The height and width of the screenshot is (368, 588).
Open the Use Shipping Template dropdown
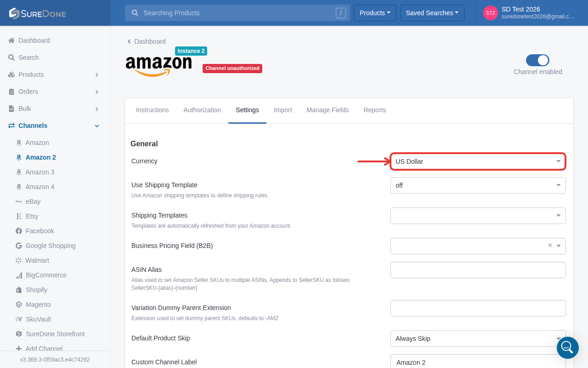tap(478, 185)
